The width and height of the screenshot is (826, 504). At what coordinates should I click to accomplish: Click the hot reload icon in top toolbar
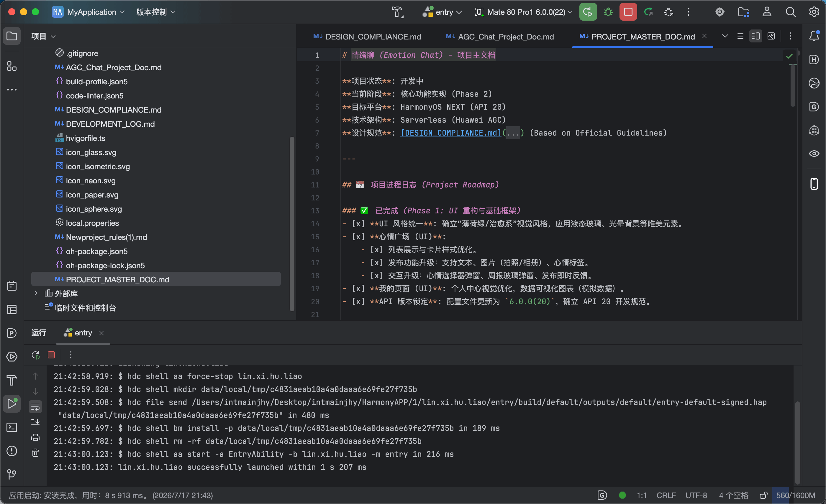coord(648,12)
